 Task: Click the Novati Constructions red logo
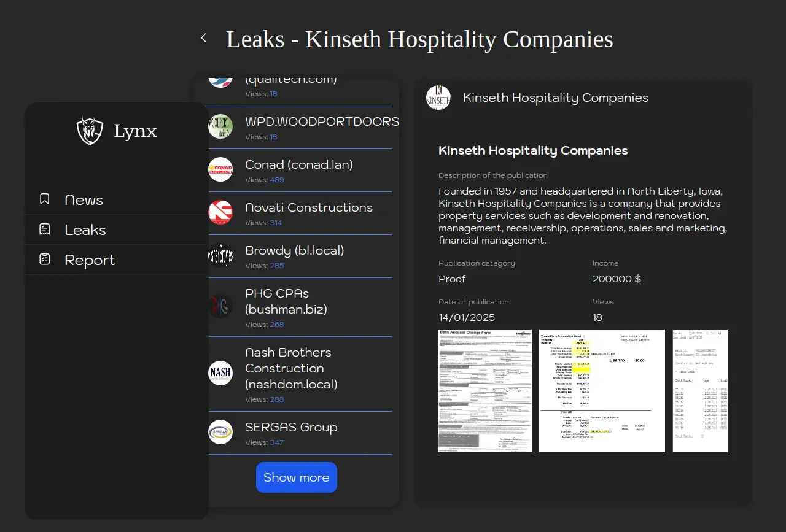click(220, 212)
